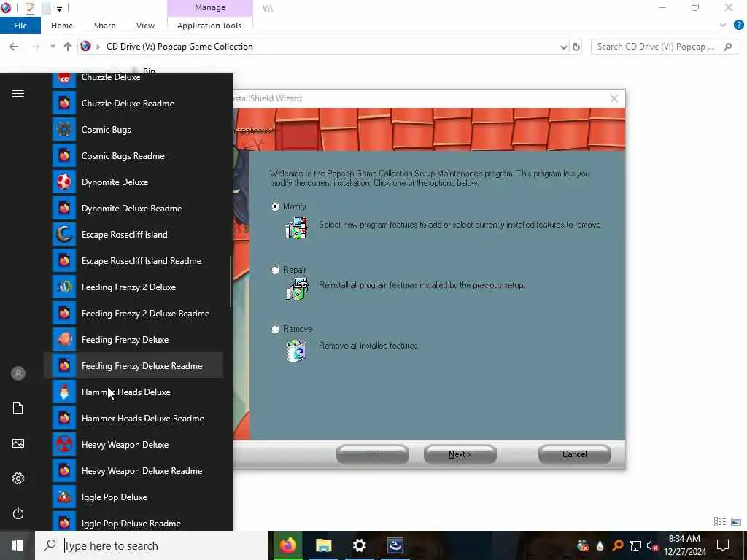The image size is (747, 560).
Task: Open Iggle Pop Deluxe from its icon
Action: (64, 497)
